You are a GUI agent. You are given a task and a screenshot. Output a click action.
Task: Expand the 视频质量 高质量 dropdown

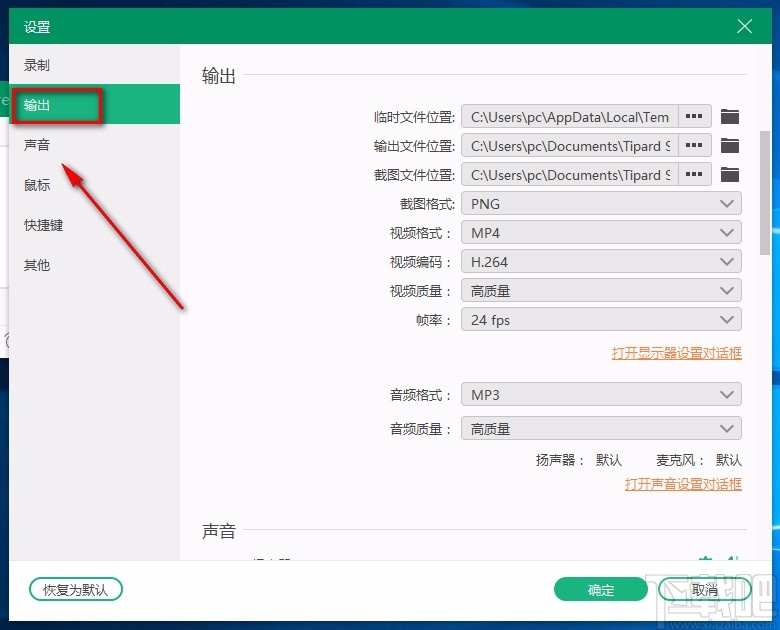(x=601, y=291)
